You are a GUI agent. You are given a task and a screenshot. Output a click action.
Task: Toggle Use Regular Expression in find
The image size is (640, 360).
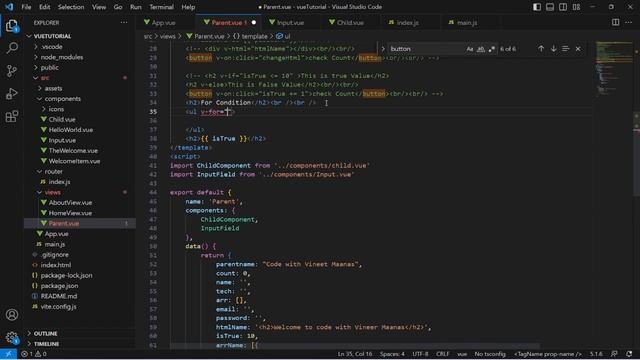click(x=492, y=49)
